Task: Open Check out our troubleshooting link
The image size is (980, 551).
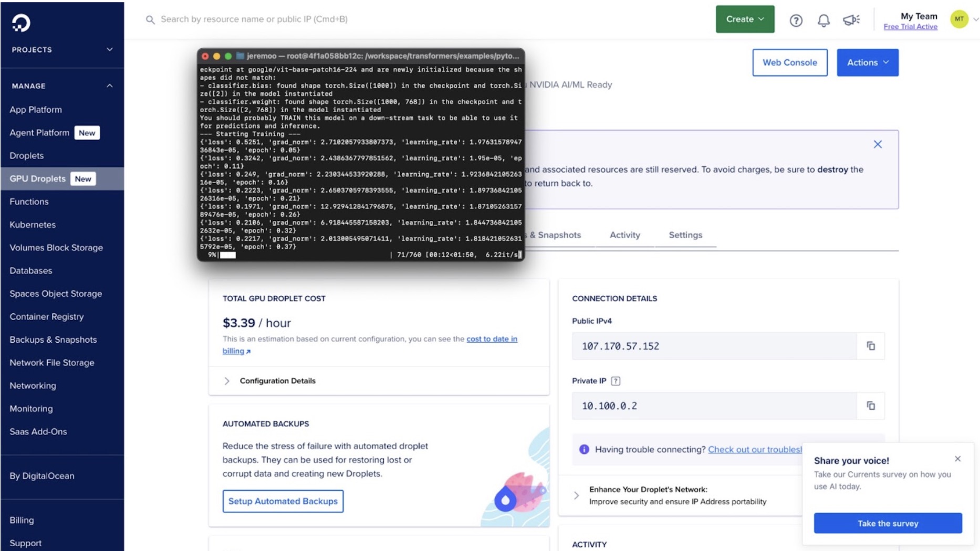Action: point(755,449)
